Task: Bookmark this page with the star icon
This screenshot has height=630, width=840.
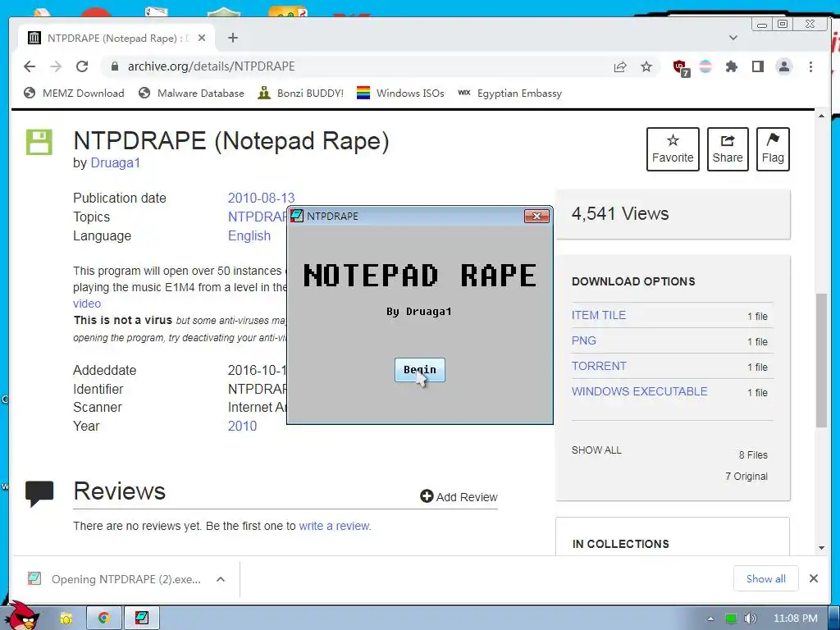Action: click(646, 66)
